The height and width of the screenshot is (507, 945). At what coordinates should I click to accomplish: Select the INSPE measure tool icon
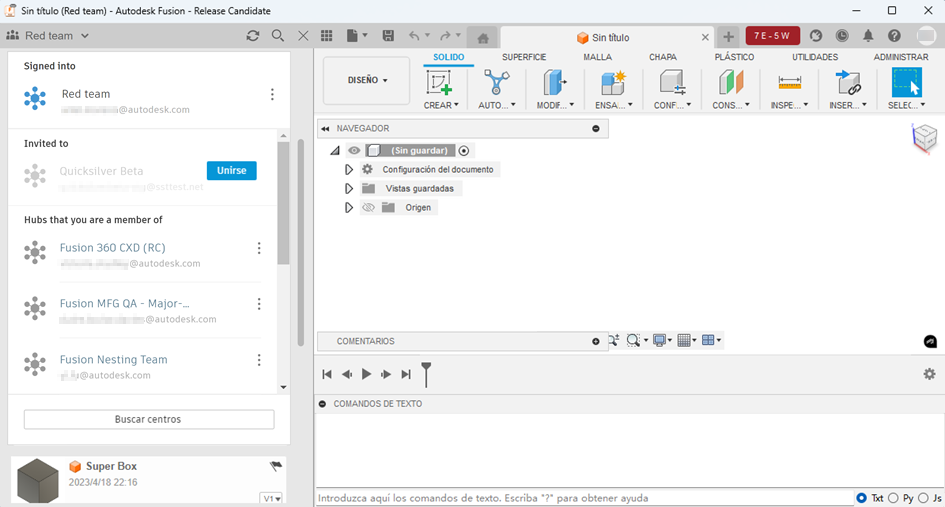click(789, 83)
